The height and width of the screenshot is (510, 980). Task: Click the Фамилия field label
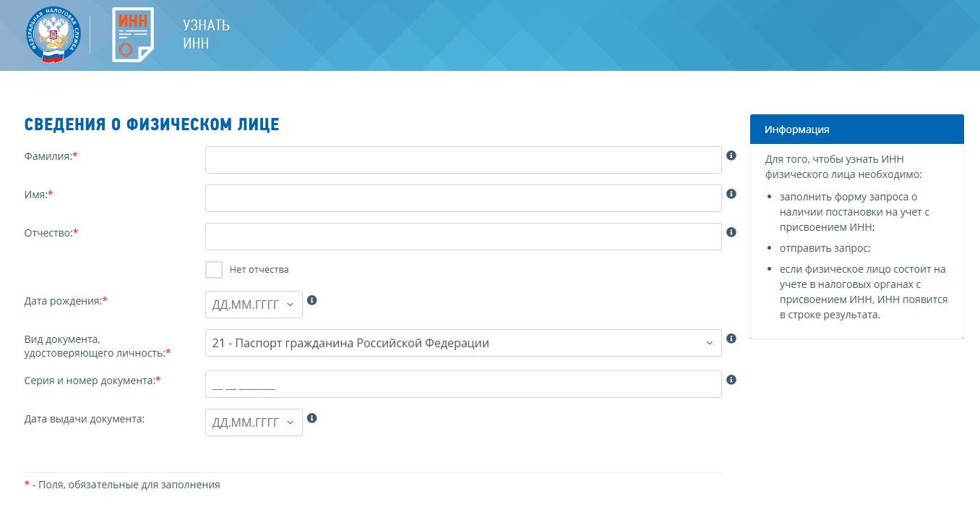(51, 156)
